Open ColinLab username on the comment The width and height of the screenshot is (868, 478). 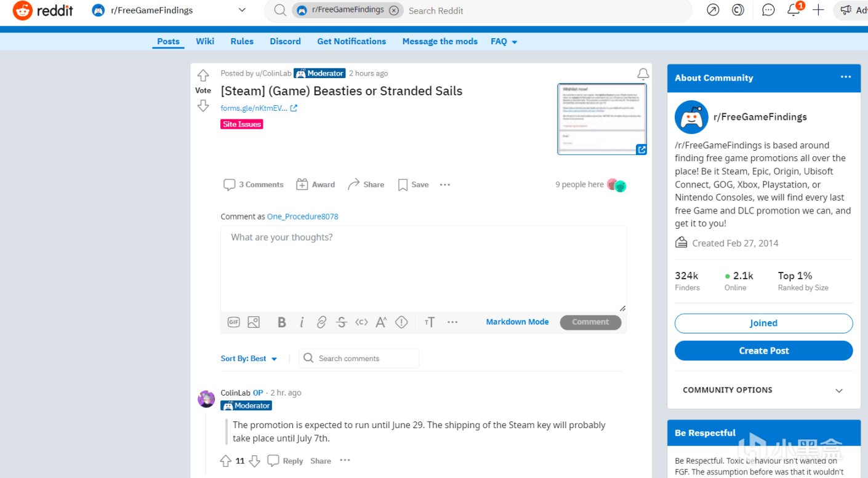click(235, 392)
